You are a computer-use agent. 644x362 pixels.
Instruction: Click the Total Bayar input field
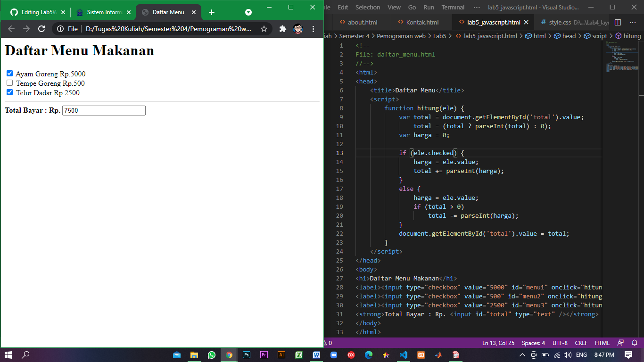click(104, 110)
